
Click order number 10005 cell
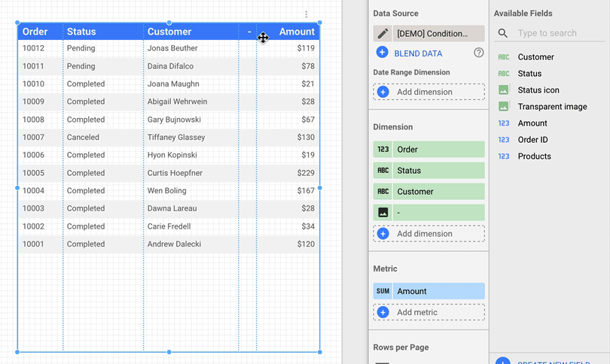33,173
